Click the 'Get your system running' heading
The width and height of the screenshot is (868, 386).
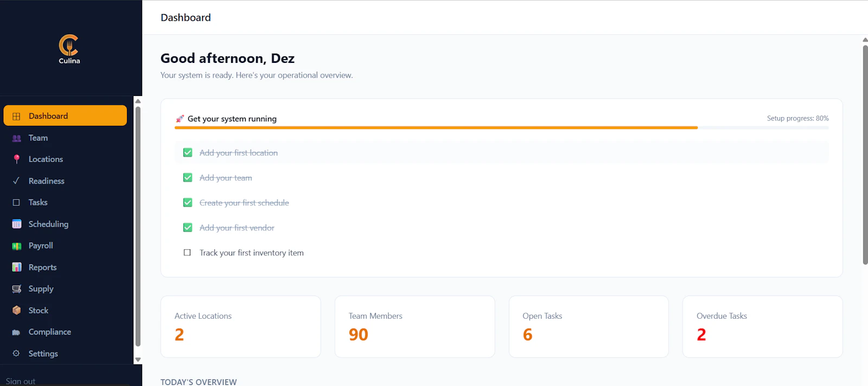pos(232,119)
